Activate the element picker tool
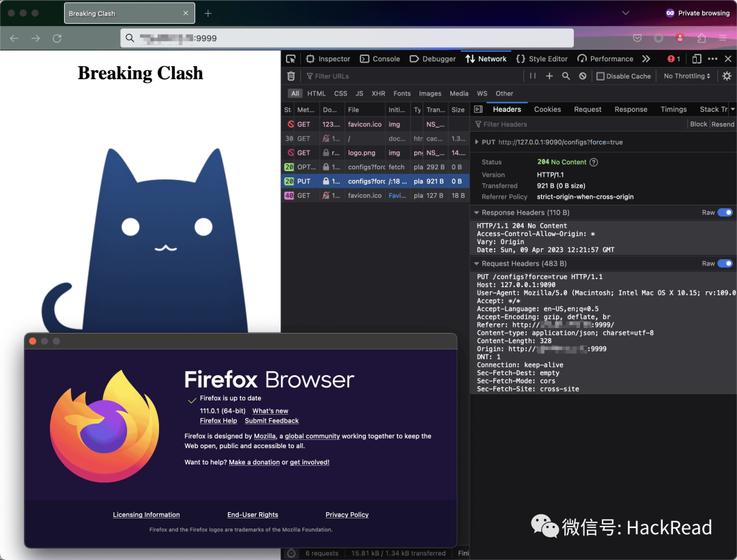The height and width of the screenshot is (560, 737). click(x=291, y=59)
